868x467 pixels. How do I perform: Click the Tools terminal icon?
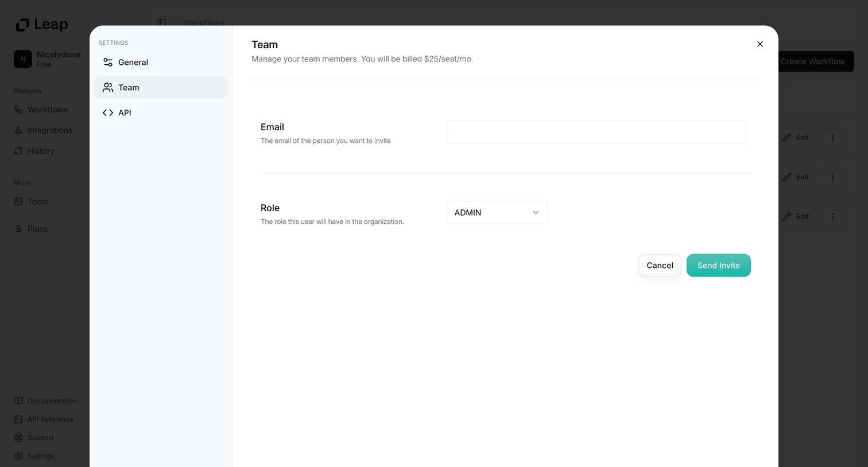[18, 201]
